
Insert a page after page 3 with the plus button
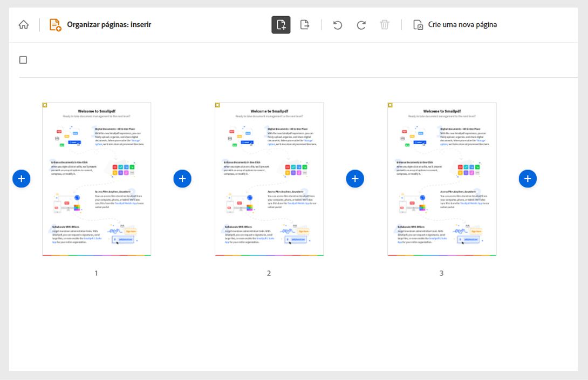pyautogui.click(x=528, y=178)
